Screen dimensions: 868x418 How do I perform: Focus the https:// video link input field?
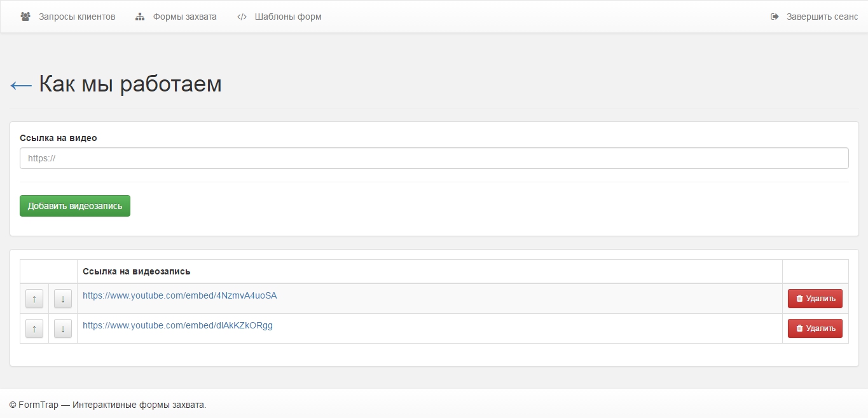[434, 158]
